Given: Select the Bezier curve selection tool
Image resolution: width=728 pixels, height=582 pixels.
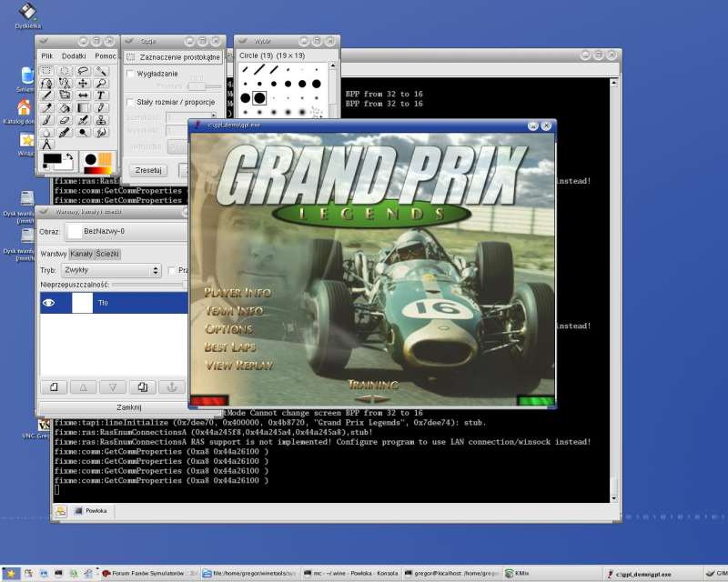Looking at the screenshot, I should point(46,83).
